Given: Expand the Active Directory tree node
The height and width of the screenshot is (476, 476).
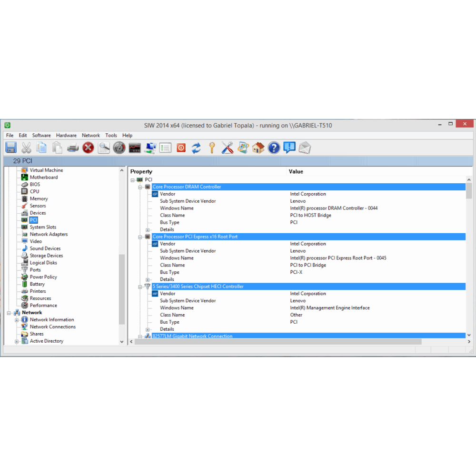Looking at the screenshot, I should (x=17, y=341).
